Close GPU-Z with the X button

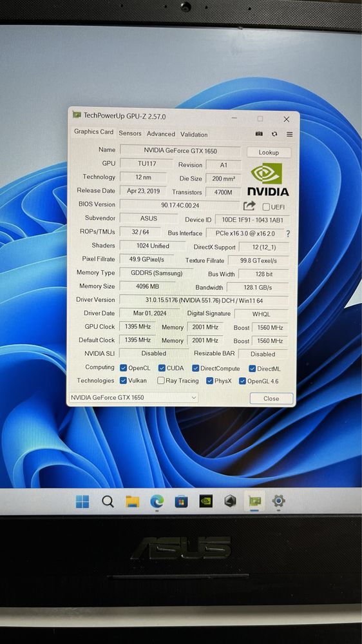pos(287,119)
